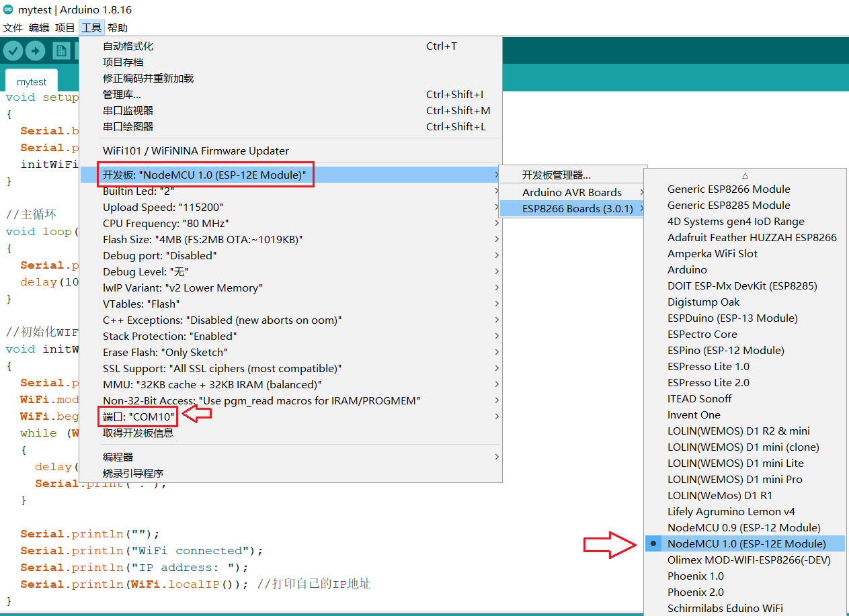Expand VTables "Flash" submenu

[290, 304]
